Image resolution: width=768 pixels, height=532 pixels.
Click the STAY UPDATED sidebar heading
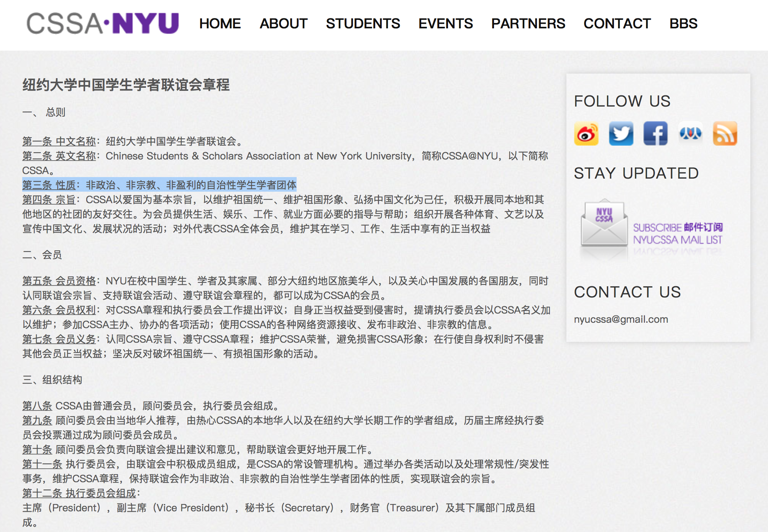coord(636,173)
